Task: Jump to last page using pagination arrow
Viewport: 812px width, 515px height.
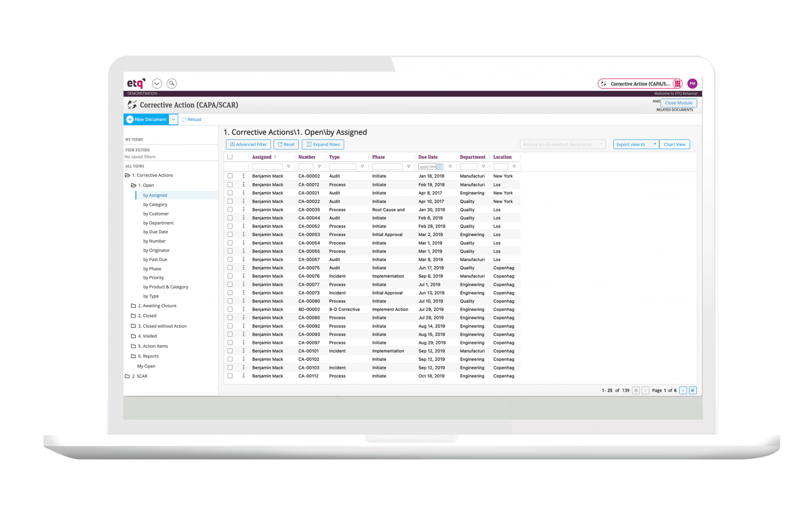Action: coord(692,390)
